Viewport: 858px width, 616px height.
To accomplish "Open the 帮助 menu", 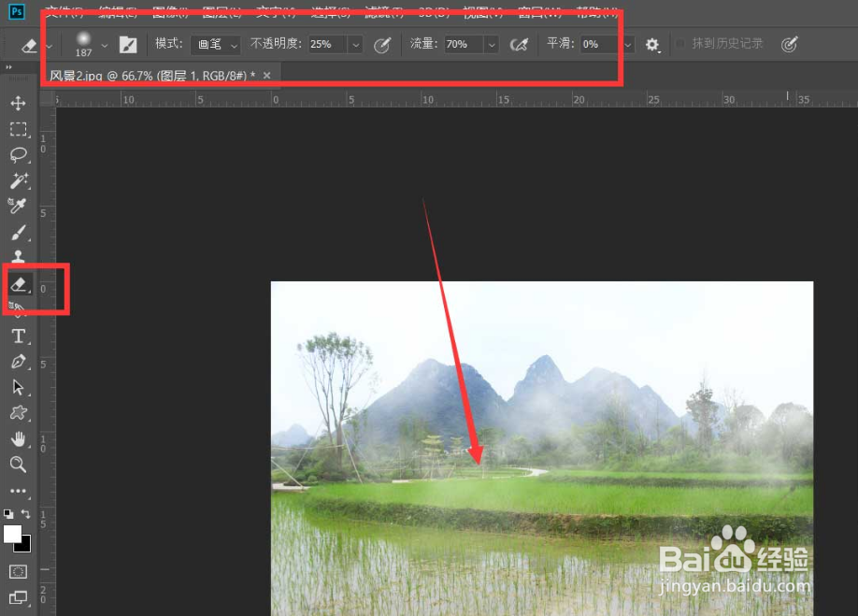I will point(597,12).
